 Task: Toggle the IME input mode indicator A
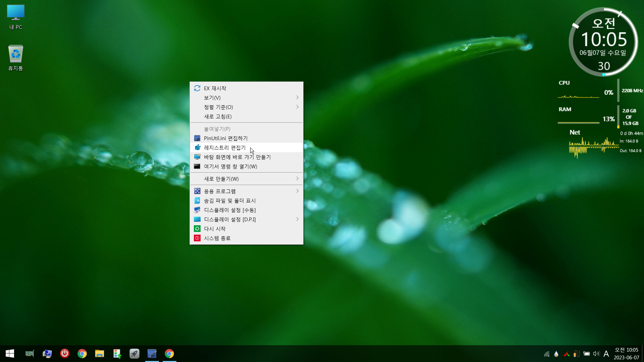tap(606, 354)
